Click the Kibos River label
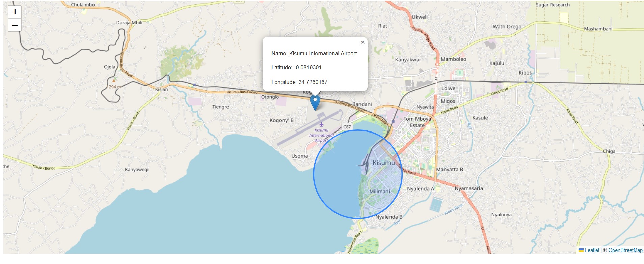Screen dimensions: 644x264 tap(454, 209)
